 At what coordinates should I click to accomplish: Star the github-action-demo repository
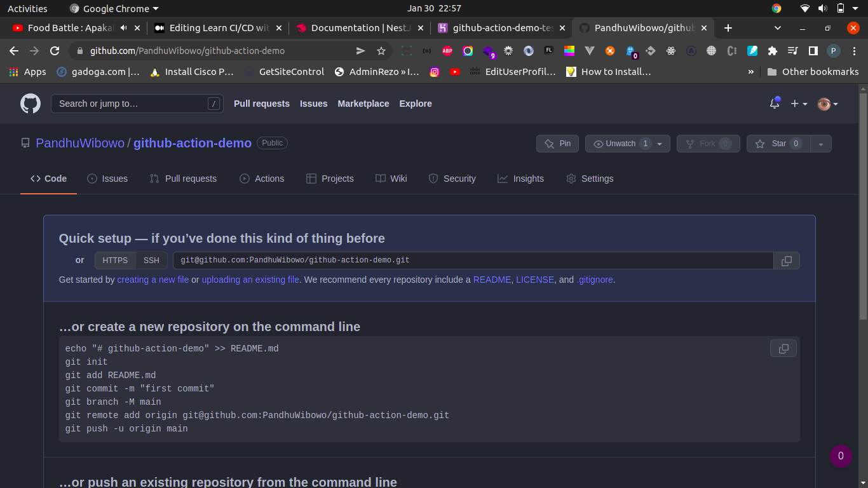point(778,144)
